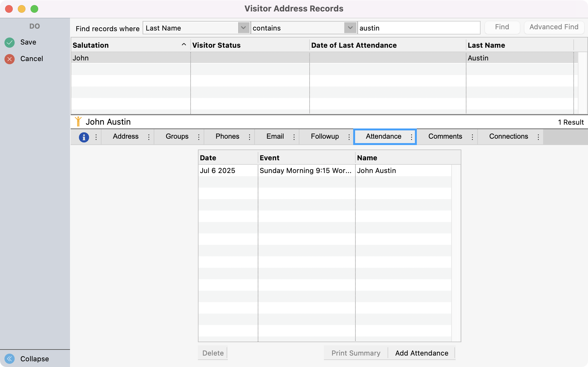Viewport: 588px width, 367px height.
Task: Open the Comments tab's kebab menu
Action: click(x=473, y=137)
